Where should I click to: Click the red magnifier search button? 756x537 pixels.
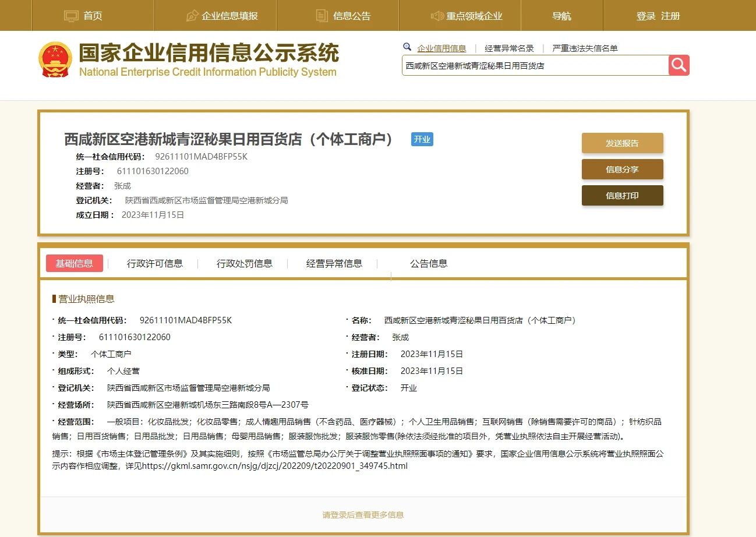[679, 65]
